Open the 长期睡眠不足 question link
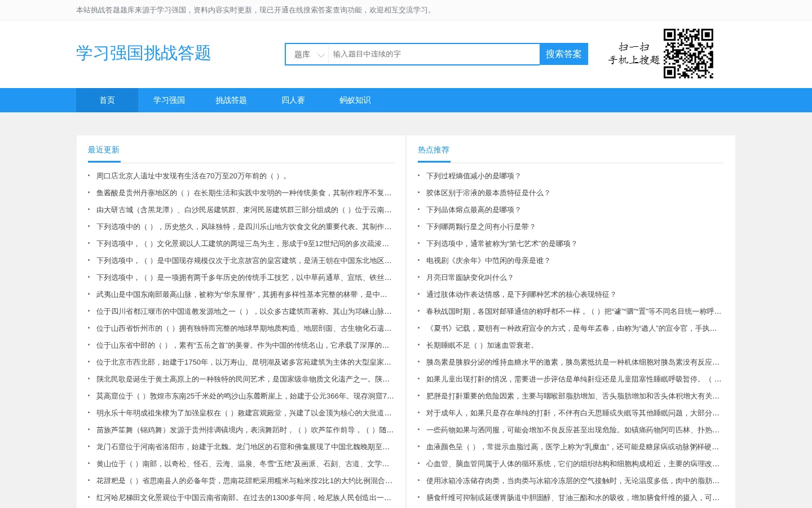Image resolution: width=812 pixels, height=508 pixels. [482, 345]
